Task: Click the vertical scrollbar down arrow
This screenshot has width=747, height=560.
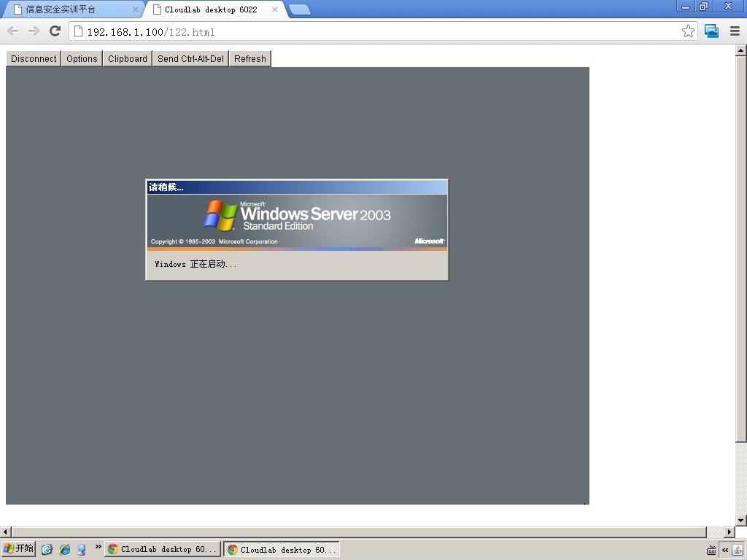Action: click(x=741, y=520)
